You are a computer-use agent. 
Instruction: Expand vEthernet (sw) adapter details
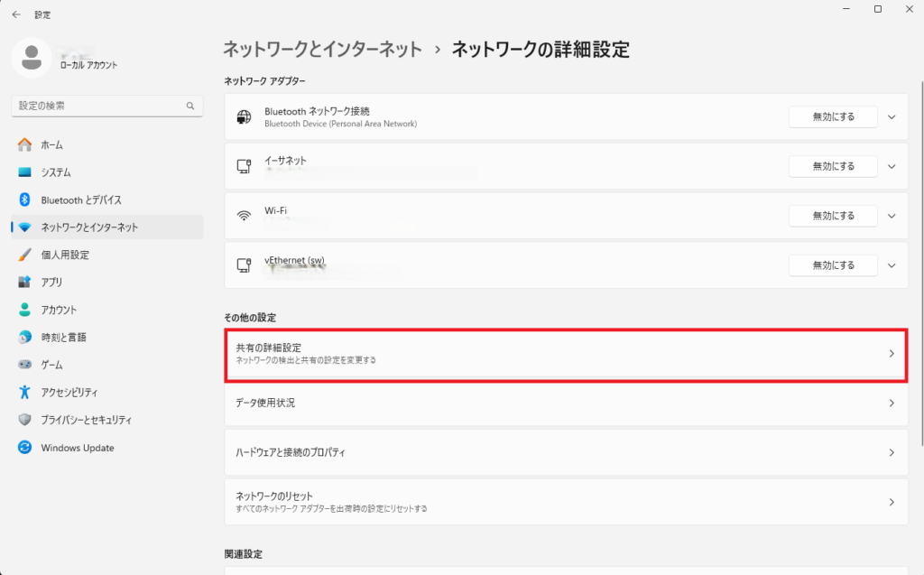click(892, 265)
